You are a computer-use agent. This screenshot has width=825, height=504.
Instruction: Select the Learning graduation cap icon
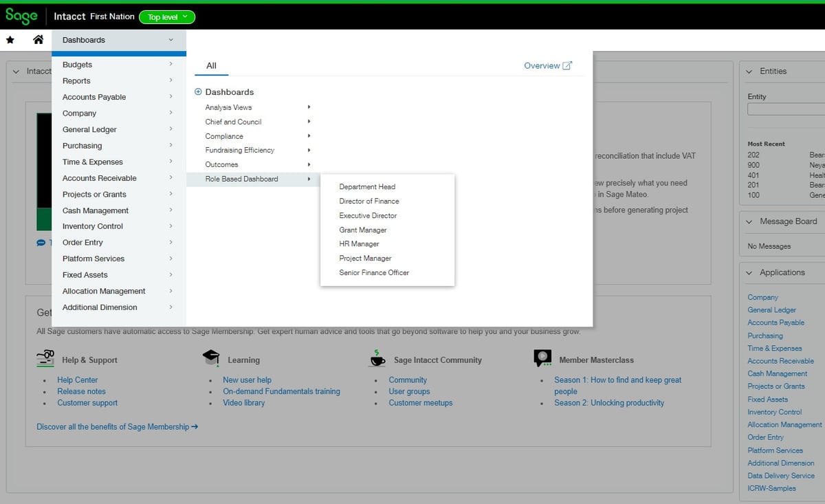[x=211, y=358]
